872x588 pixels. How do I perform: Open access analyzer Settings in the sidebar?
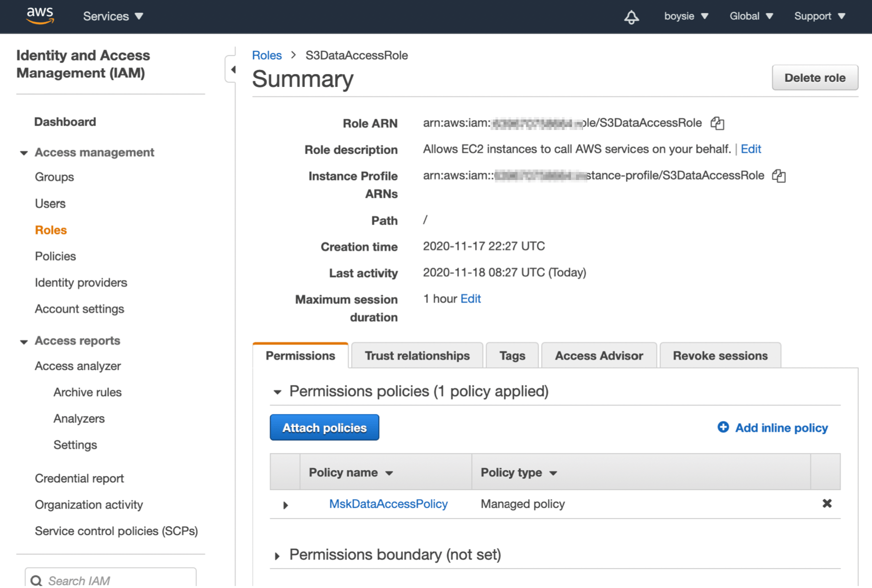click(x=75, y=445)
